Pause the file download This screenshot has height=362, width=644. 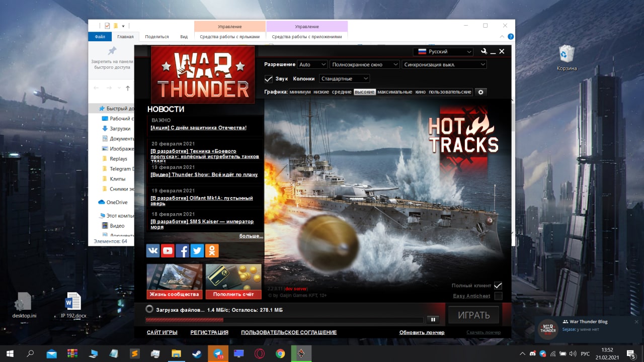tap(432, 319)
